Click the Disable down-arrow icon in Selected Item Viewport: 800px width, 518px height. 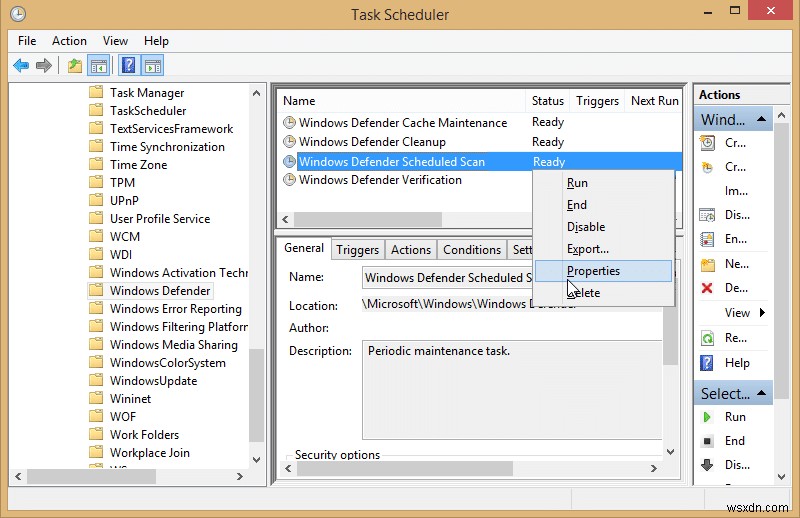[x=707, y=465]
